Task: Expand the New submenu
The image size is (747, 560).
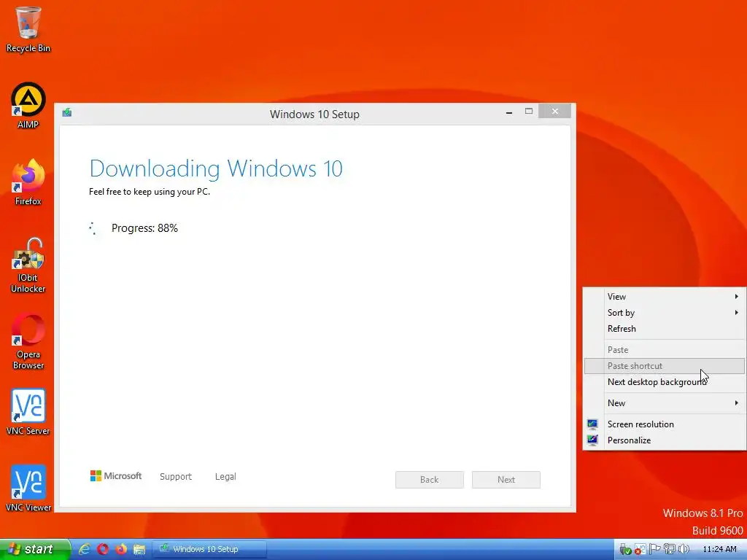Action: (665, 403)
